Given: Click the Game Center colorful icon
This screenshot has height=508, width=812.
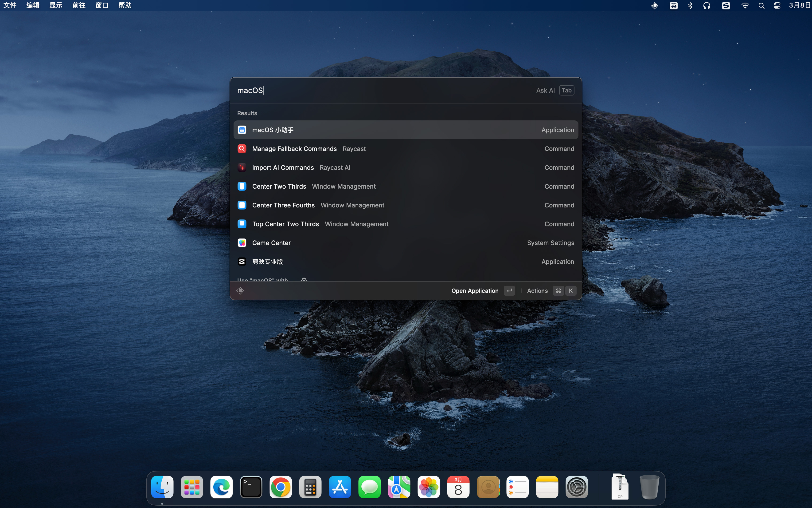Looking at the screenshot, I should pyautogui.click(x=242, y=242).
